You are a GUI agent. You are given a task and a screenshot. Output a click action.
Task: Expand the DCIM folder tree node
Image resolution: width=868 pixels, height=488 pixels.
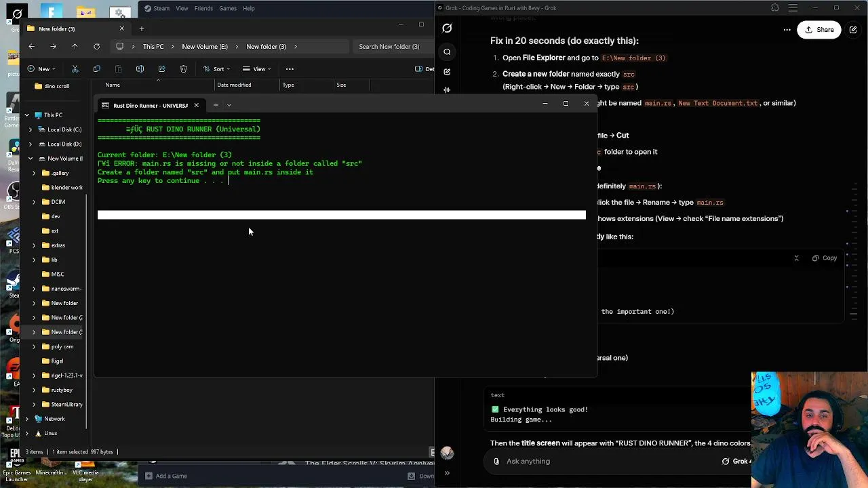(x=34, y=202)
